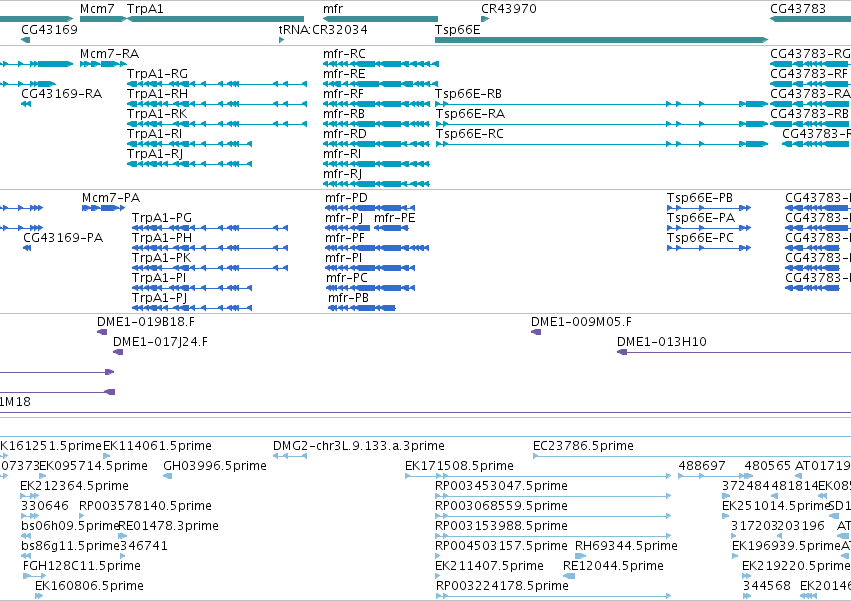Image resolution: width=851 pixels, height=601 pixels.
Task: Select the RP003453047.5prime EST
Action: pyautogui.click(x=501, y=486)
